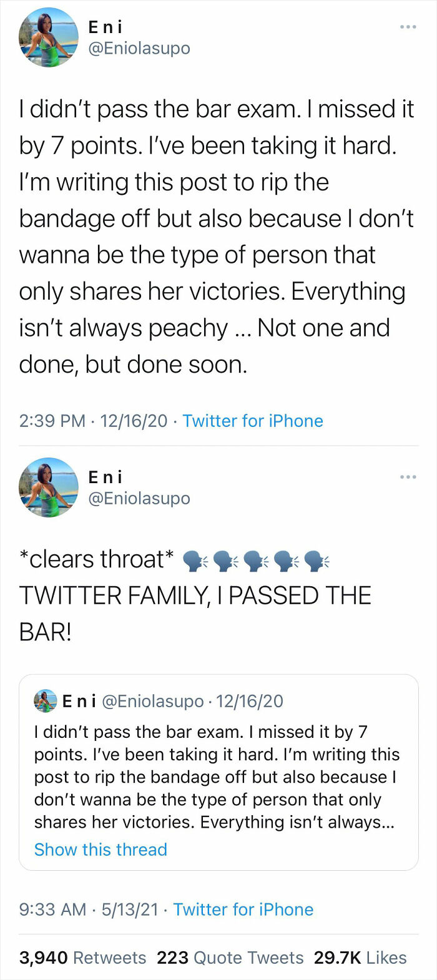Click Eni's profile picture on top tweet
437x980 pixels.
(48, 37)
